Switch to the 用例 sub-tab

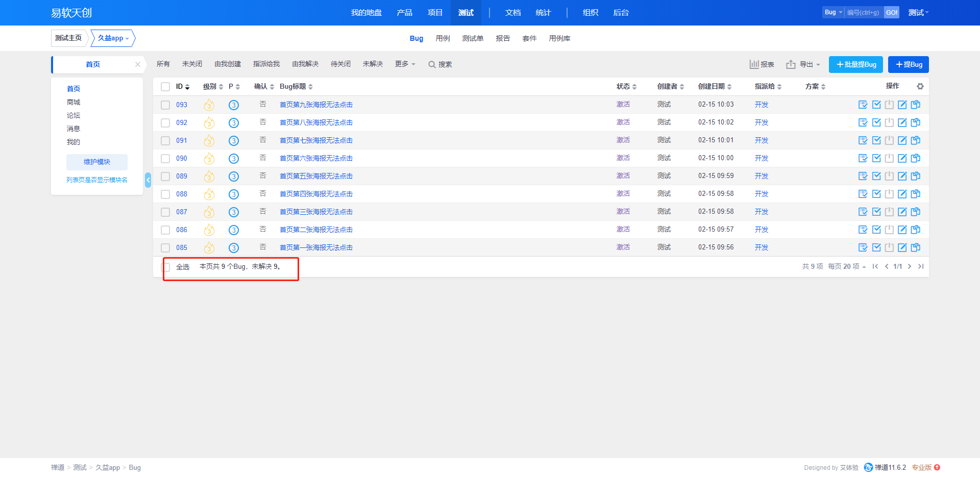click(443, 38)
